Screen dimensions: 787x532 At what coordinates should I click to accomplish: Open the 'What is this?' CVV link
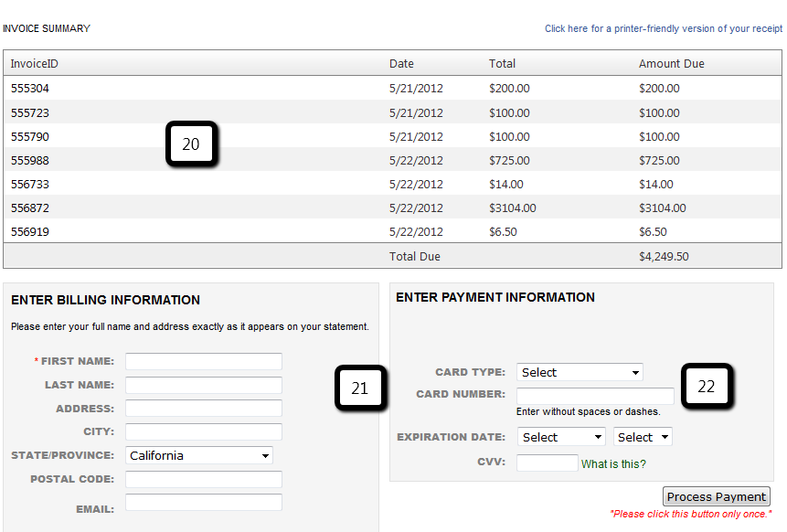coord(613,463)
